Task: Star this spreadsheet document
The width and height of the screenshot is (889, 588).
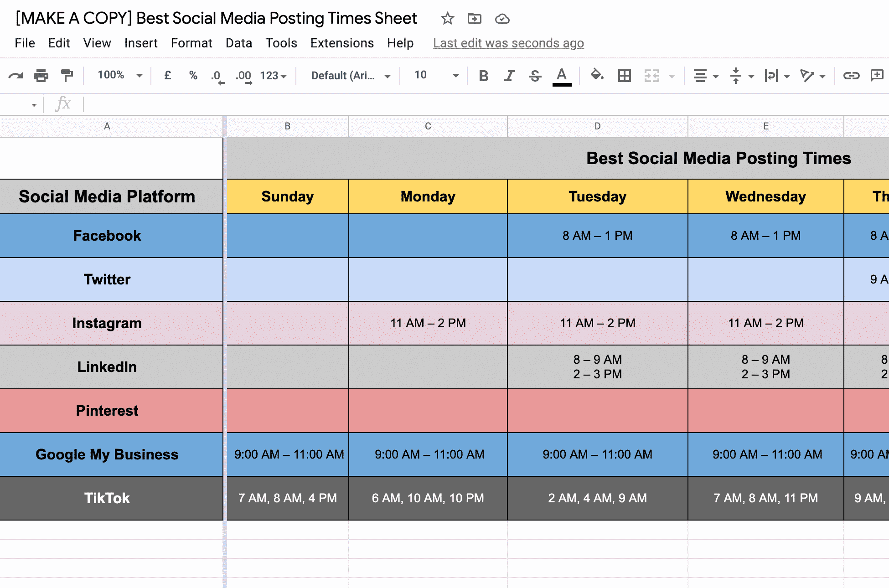Action: [x=447, y=19]
